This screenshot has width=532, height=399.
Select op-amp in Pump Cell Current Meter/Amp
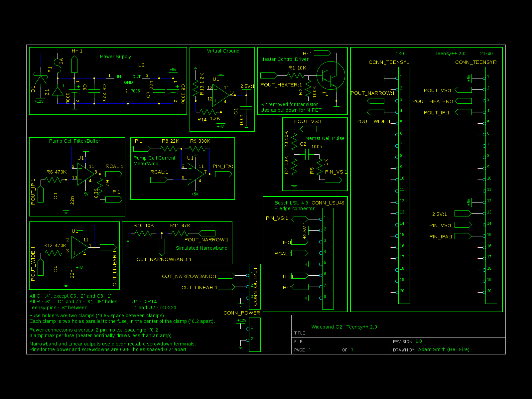click(195, 174)
